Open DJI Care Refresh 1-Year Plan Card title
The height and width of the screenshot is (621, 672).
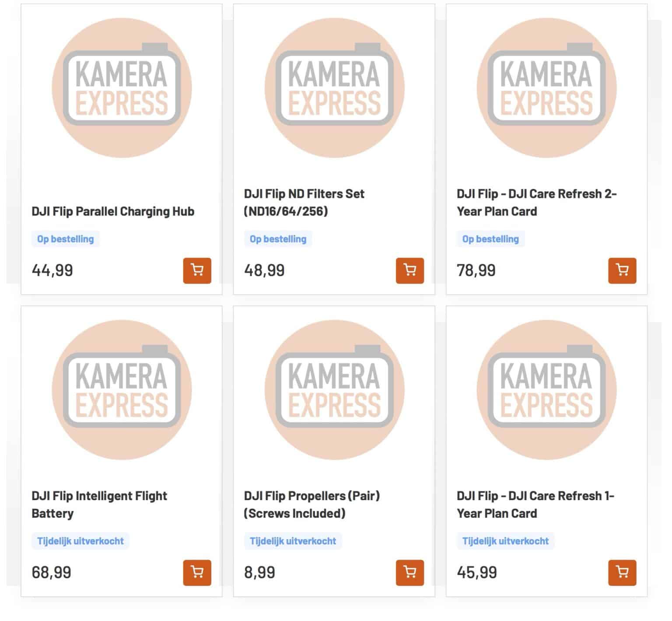pos(535,505)
